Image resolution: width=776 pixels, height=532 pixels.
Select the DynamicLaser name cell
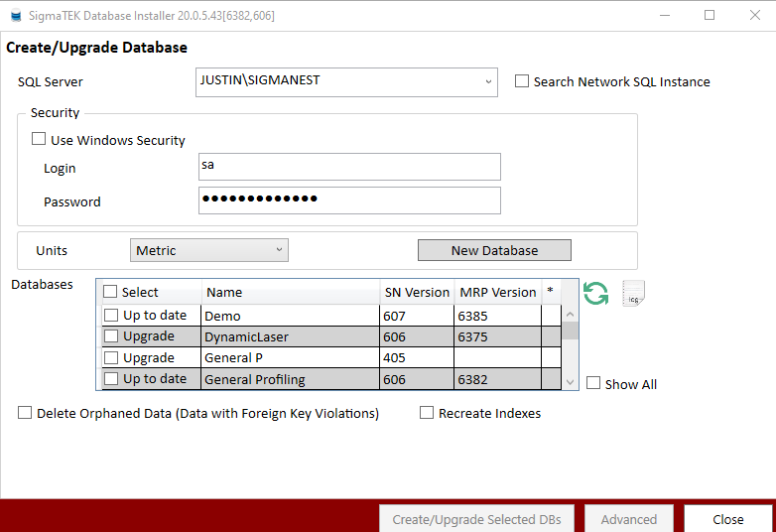(290, 336)
